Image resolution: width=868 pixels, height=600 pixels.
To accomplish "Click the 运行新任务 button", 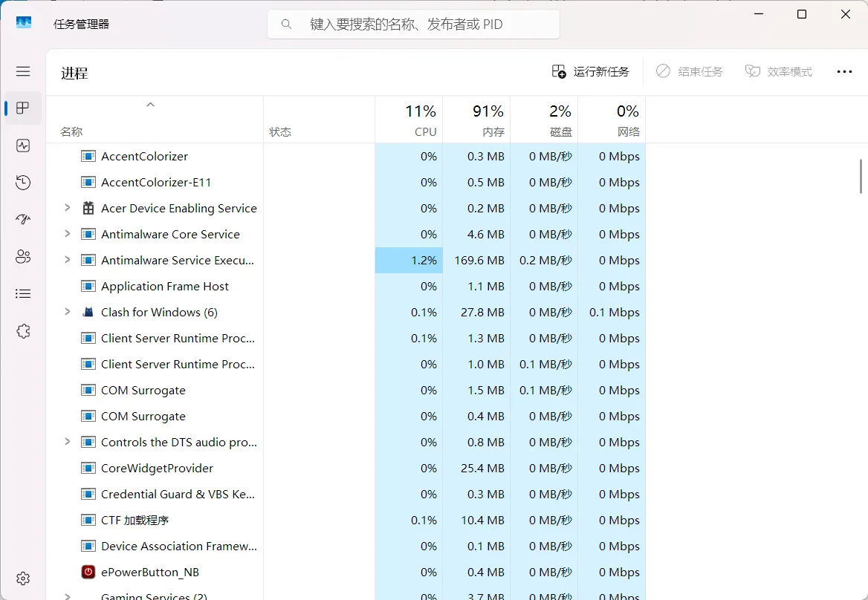I will (591, 72).
